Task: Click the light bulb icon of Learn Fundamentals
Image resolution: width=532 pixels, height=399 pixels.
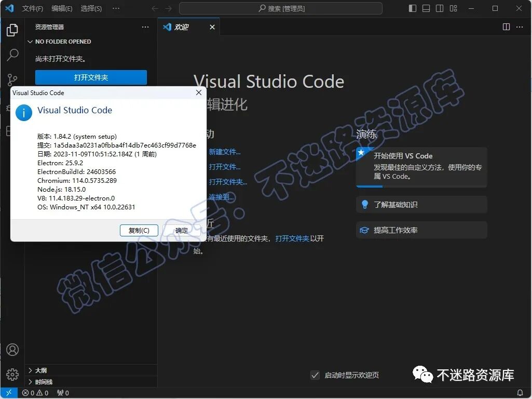Action: [x=365, y=204]
